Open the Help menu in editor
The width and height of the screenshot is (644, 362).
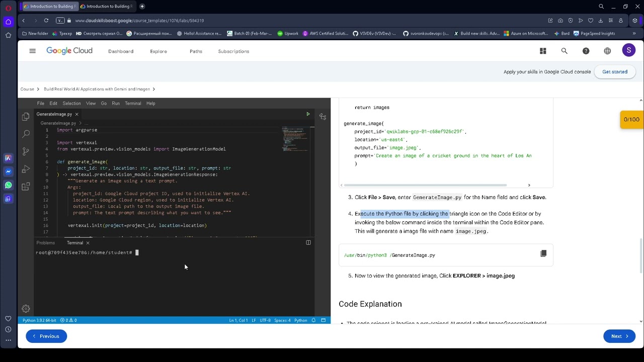150,103
